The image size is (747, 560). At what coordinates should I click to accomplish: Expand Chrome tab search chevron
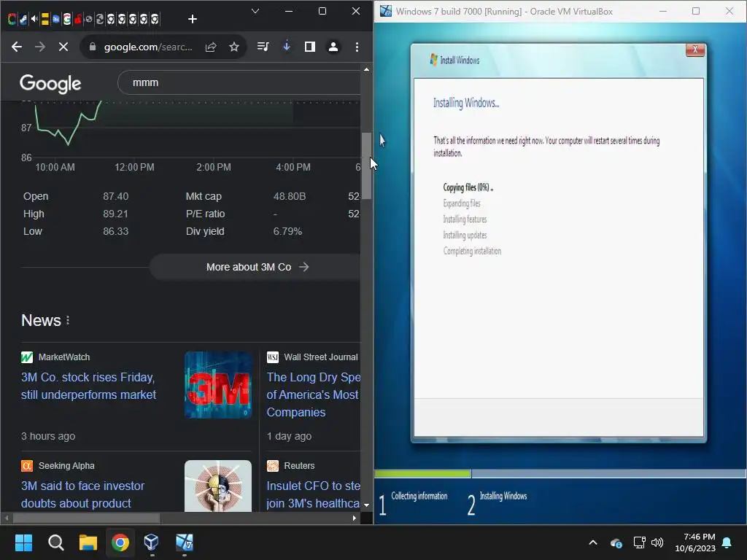(x=255, y=11)
